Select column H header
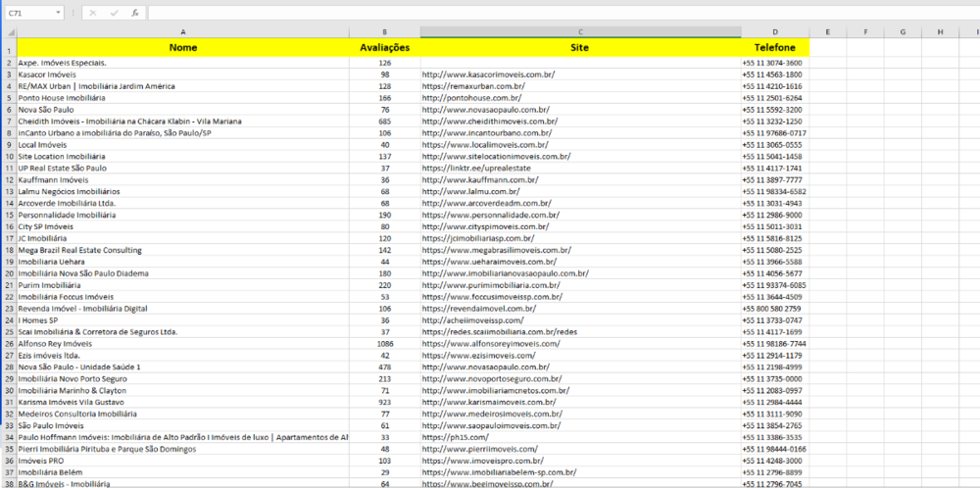 click(940, 32)
